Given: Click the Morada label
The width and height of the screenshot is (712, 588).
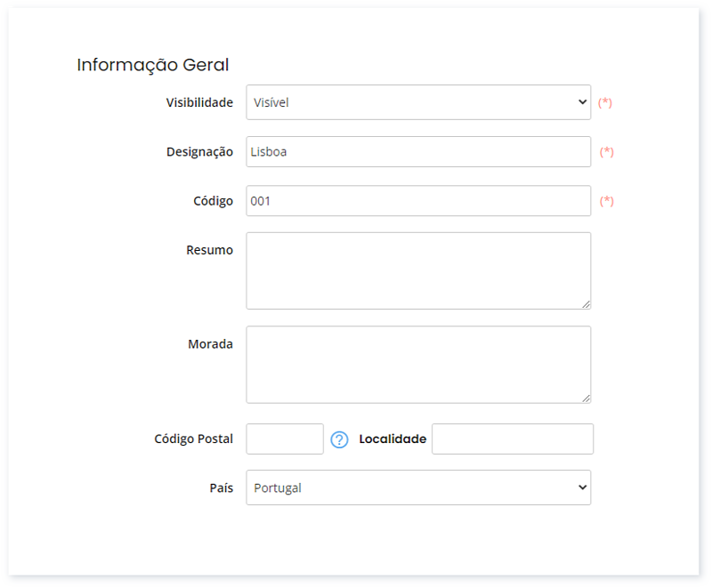Looking at the screenshot, I should click(210, 343).
